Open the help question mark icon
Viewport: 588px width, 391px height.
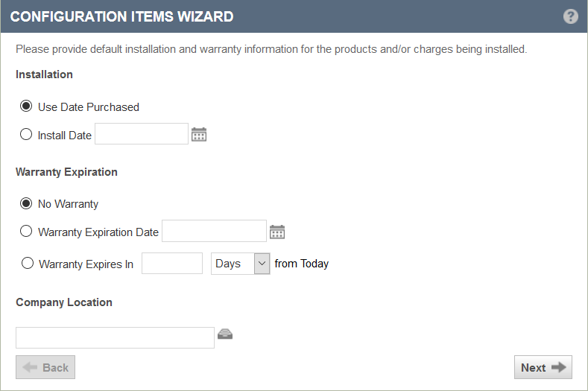coord(570,16)
